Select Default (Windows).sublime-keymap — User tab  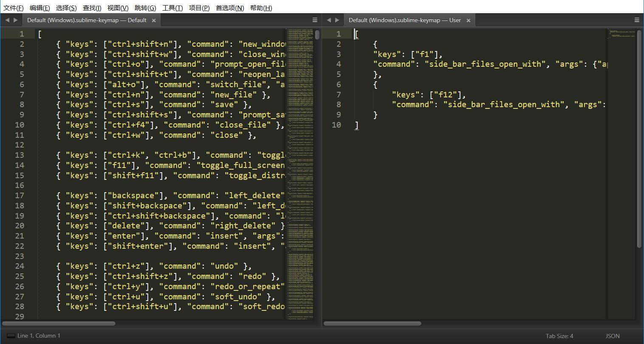(404, 20)
